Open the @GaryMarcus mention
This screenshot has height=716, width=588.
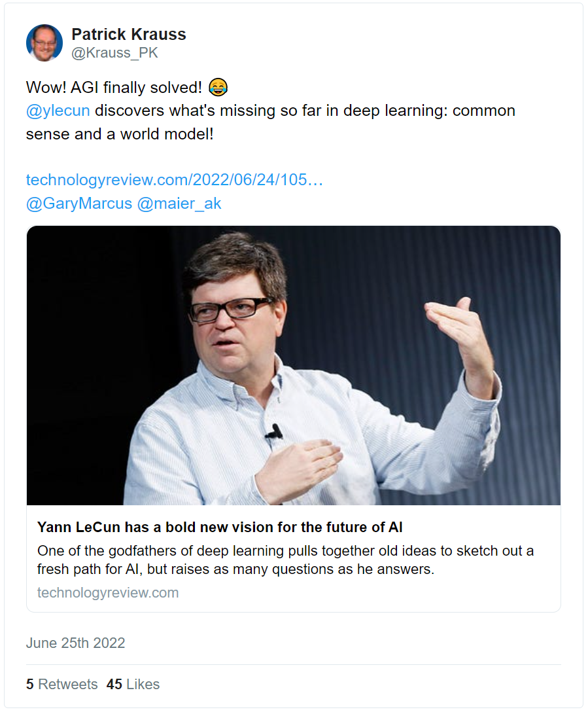coord(78,204)
